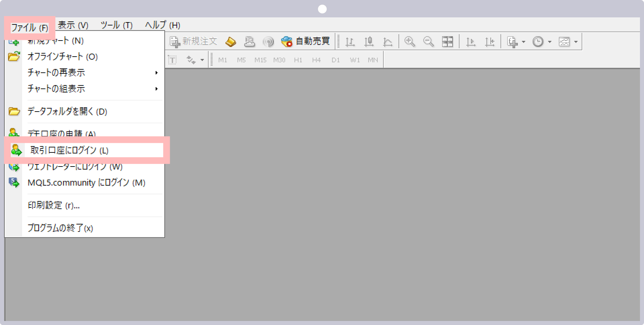Open the indicators list dropdown arrow
644x325 pixels.
[x=524, y=42]
